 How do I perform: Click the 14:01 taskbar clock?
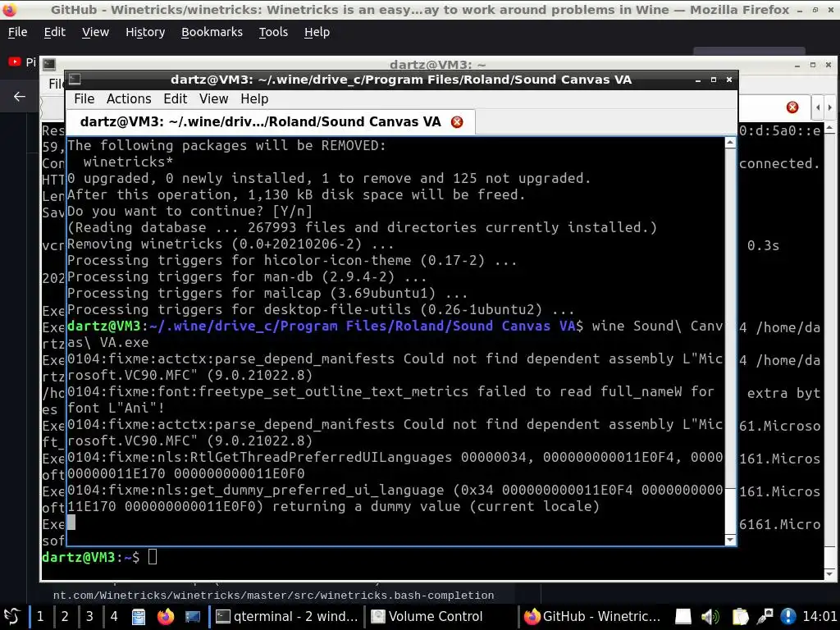(x=819, y=616)
